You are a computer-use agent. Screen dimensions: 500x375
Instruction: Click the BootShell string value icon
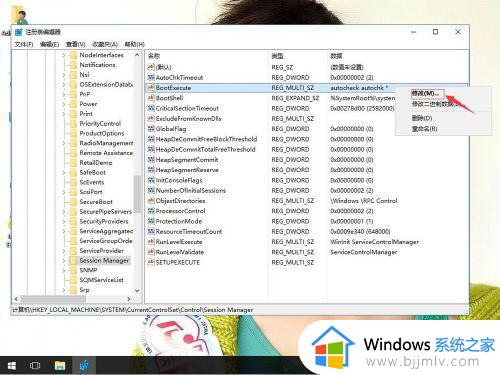151,98
